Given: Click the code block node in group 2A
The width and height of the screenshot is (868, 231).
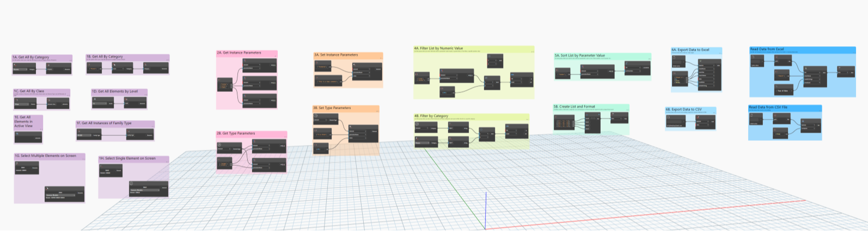Looking at the screenshot, I should [x=224, y=85].
